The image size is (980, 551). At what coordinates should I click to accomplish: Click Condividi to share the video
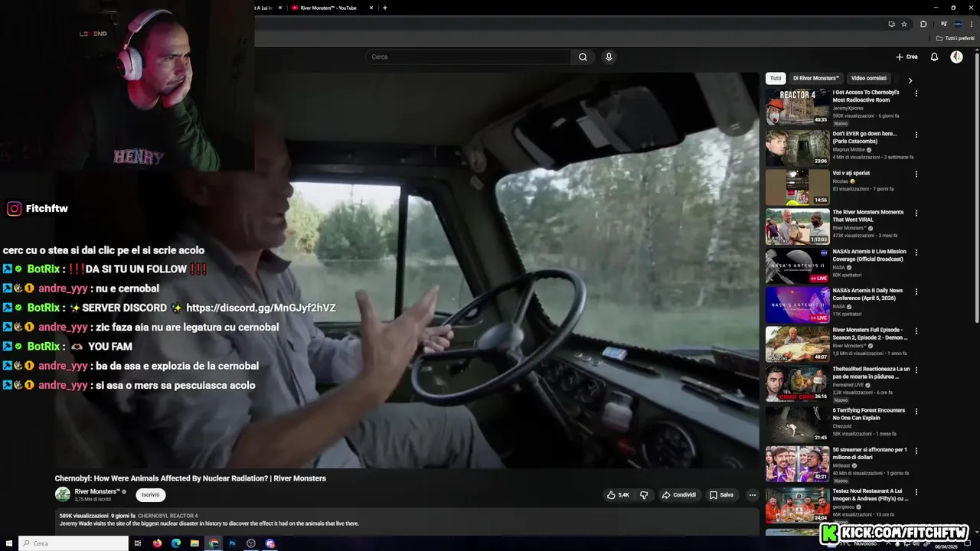click(x=679, y=495)
